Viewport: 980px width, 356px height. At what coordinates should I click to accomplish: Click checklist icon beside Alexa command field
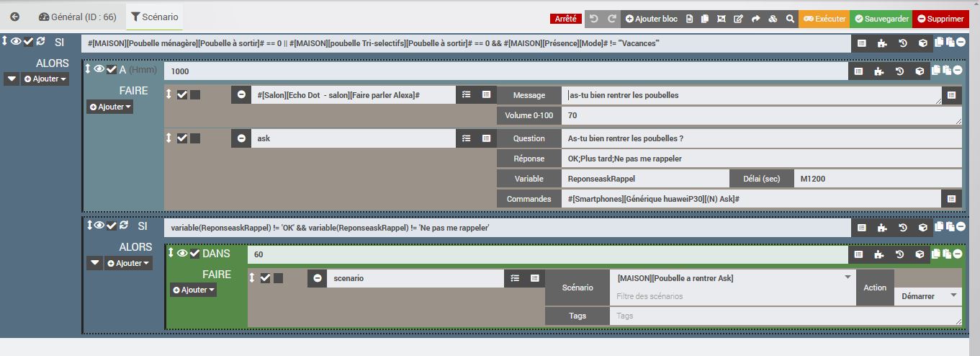point(466,94)
